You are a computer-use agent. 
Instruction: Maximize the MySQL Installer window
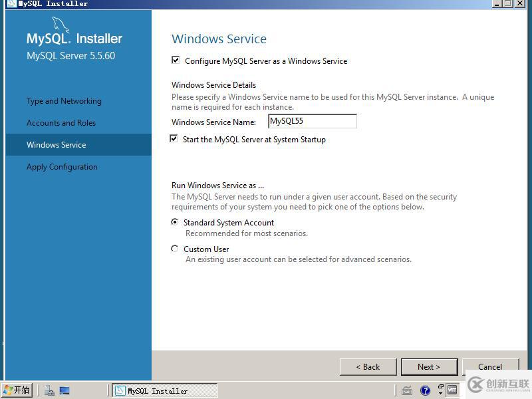pos(508,3)
